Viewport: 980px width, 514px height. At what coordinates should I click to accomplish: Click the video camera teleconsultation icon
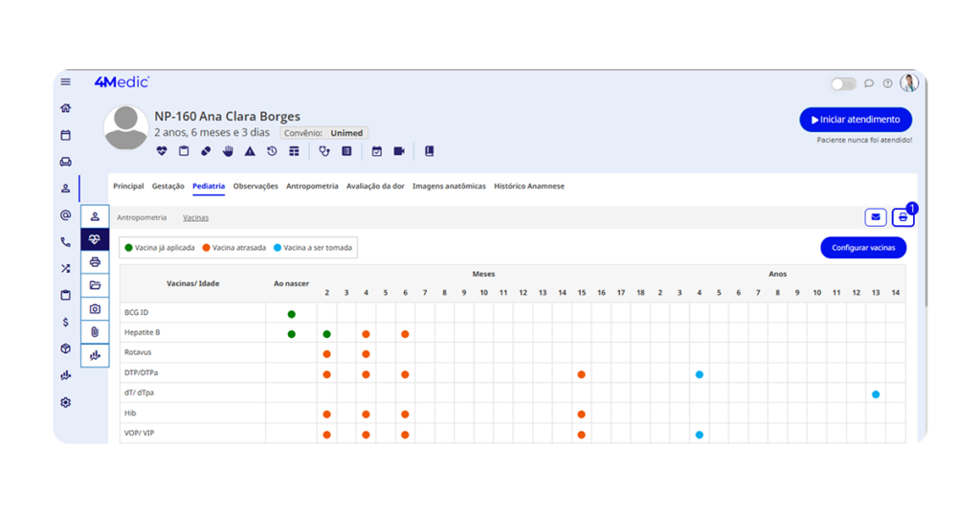coord(399,151)
